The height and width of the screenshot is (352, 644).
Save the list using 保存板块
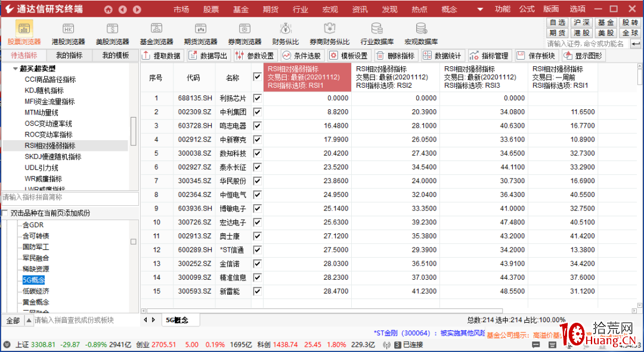point(537,56)
